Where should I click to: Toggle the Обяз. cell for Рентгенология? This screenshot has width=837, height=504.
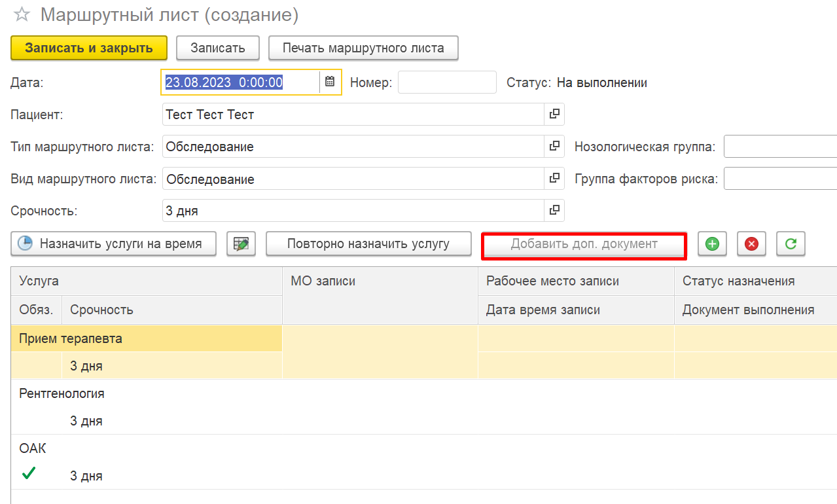coord(36,421)
